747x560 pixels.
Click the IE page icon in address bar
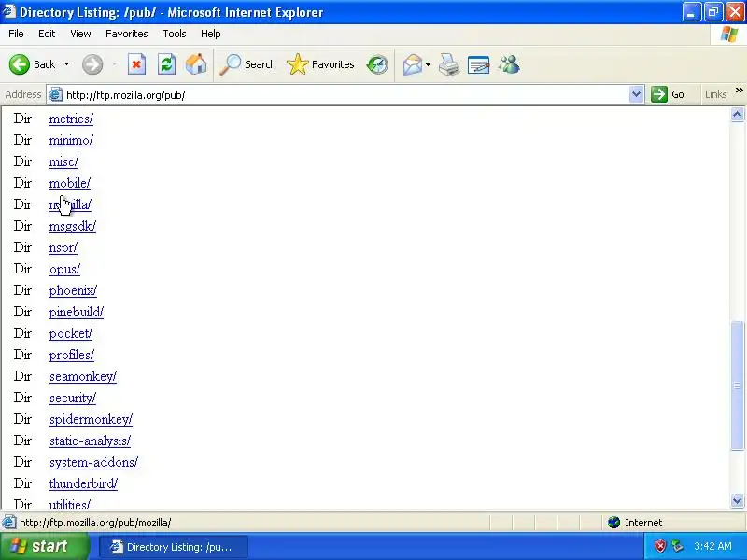pyautogui.click(x=56, y=95)
